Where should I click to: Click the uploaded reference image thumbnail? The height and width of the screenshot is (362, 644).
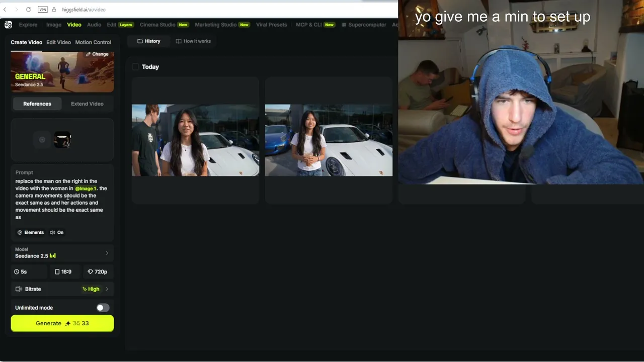[x=62, y=140]
